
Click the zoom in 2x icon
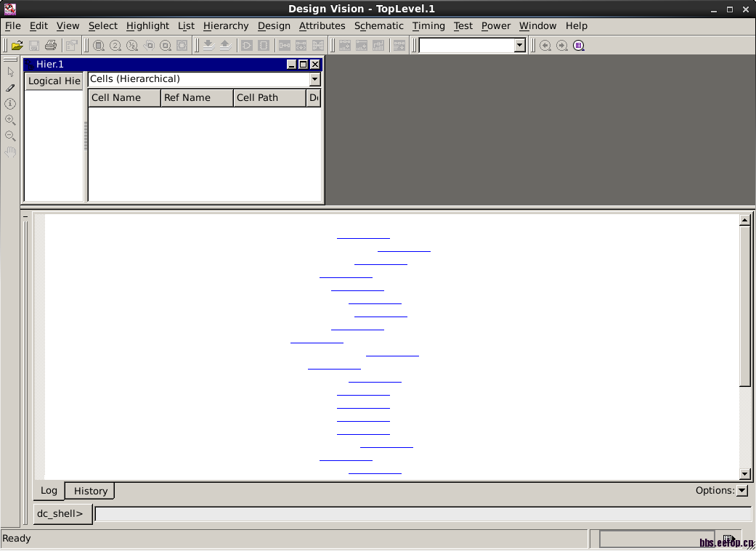point(115,45)
